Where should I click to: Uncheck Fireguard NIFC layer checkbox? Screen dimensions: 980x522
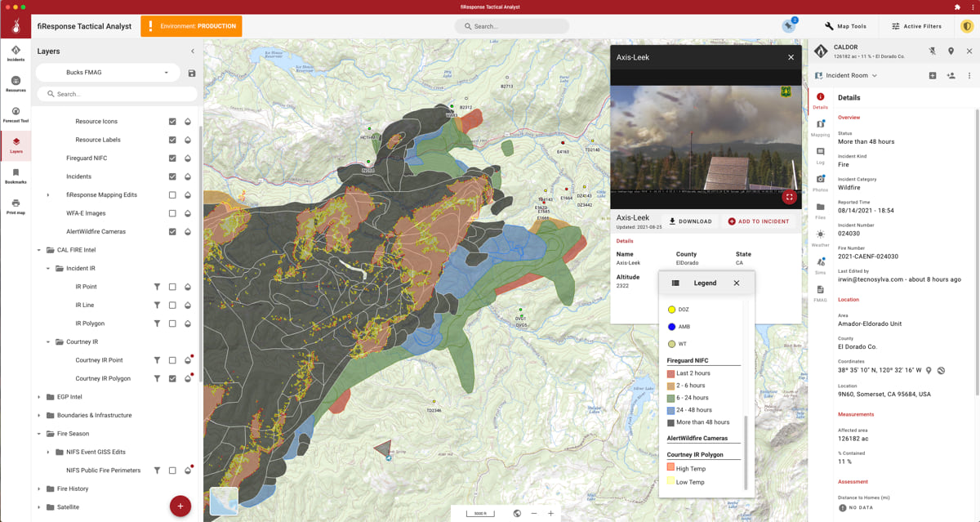point(172,158)
